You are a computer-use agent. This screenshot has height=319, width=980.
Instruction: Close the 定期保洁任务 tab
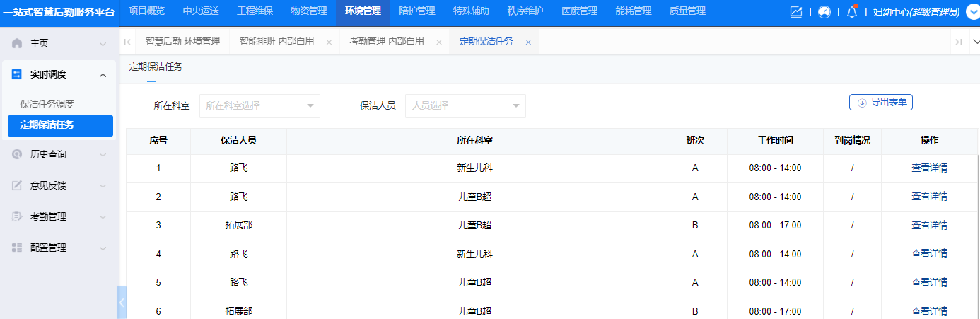tap(528, 42)
